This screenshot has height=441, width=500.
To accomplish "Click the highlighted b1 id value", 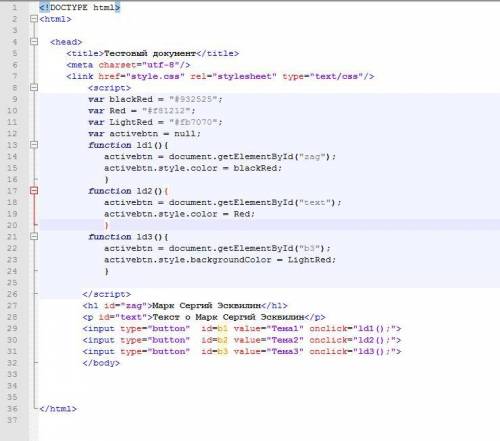I will 222,329.
